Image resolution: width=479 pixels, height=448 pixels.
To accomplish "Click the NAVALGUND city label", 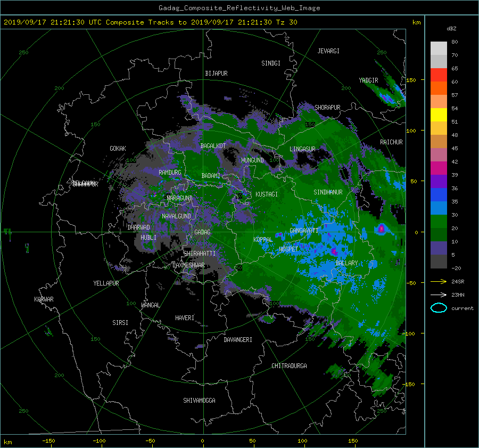I will [176, 216].
